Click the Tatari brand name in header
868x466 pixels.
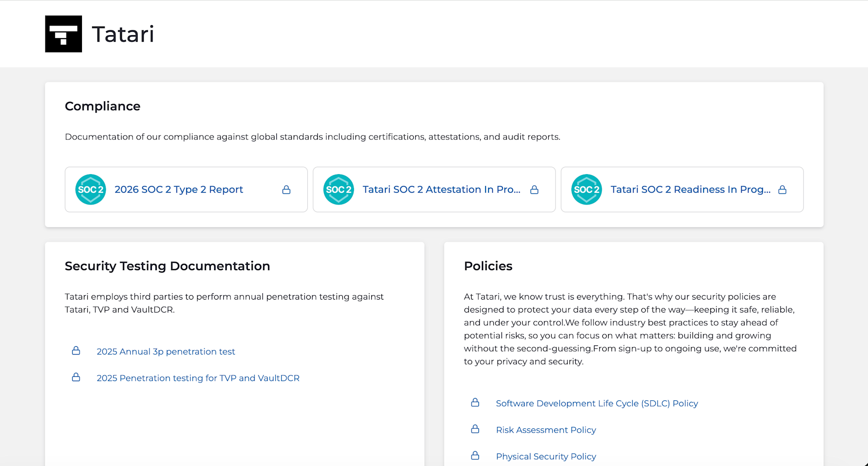(123, 34)
